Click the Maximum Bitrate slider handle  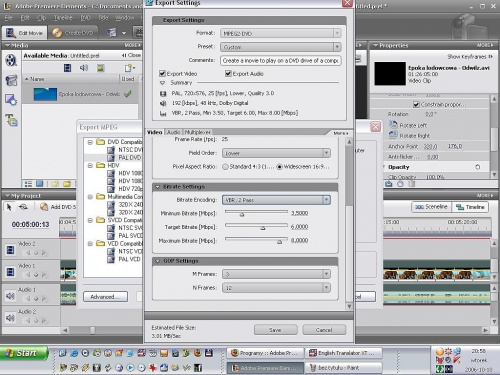(x=279, y=242)
